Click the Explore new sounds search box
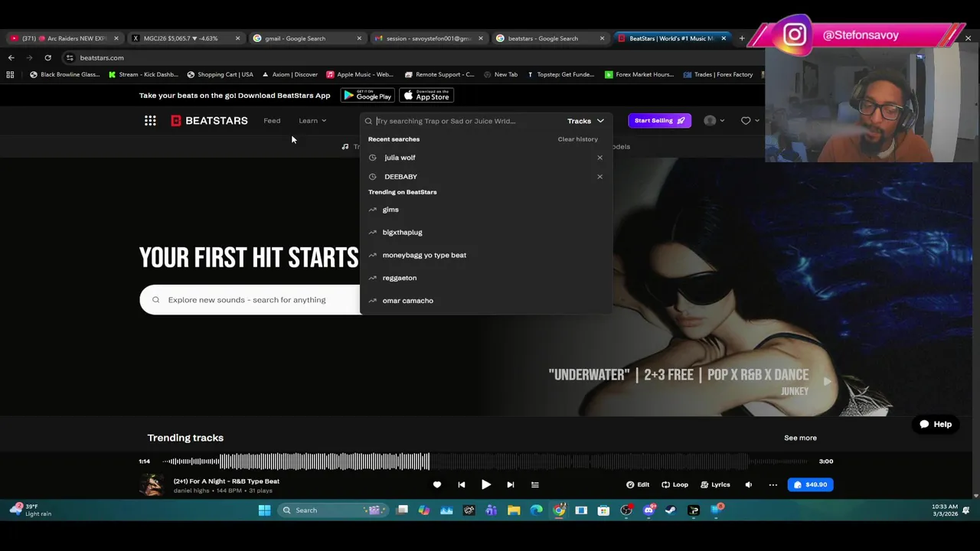980x551 pixels. click(249, 300)
